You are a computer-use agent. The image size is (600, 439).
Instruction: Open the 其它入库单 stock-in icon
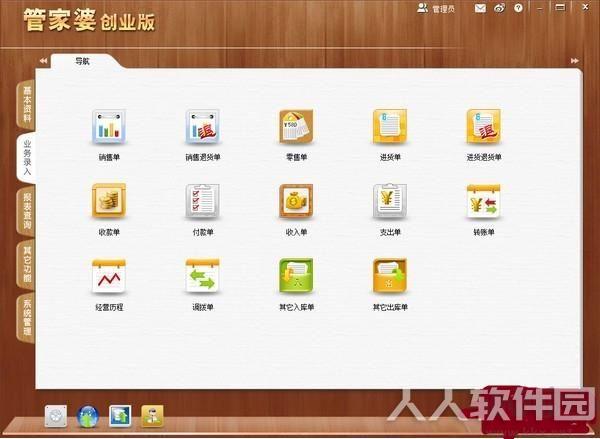296,276
